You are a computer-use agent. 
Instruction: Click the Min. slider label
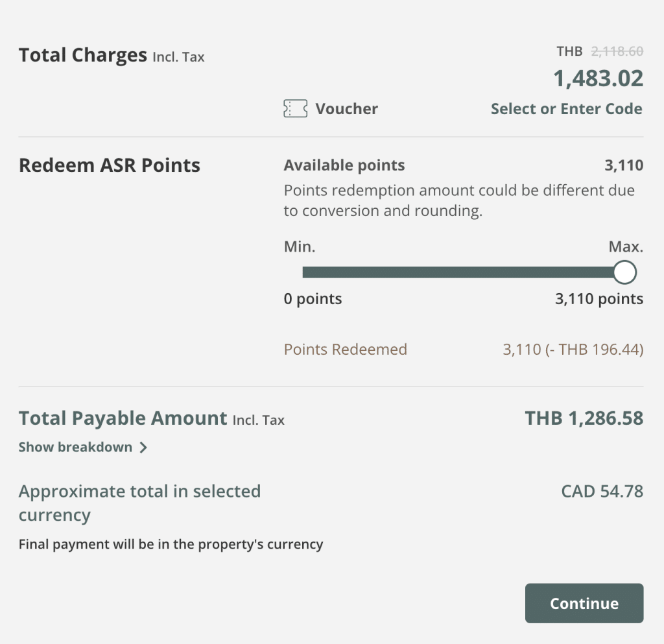pos(300,247)
